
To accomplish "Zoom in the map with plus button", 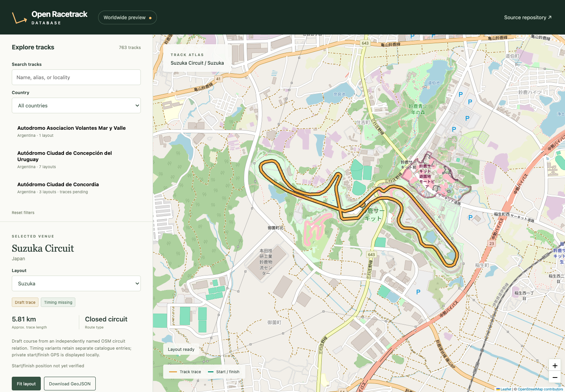I will click(x=555, y=365).
